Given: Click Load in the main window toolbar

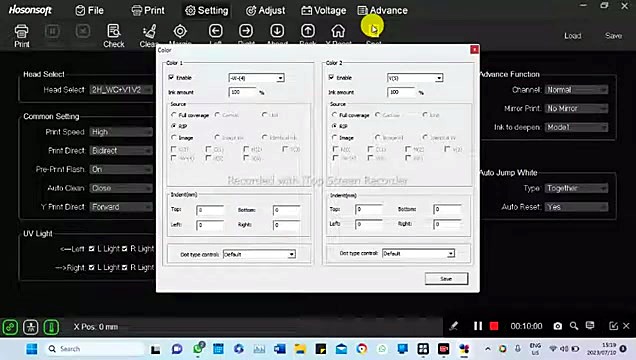Looking at the screenshot, I should click(572, 36).
